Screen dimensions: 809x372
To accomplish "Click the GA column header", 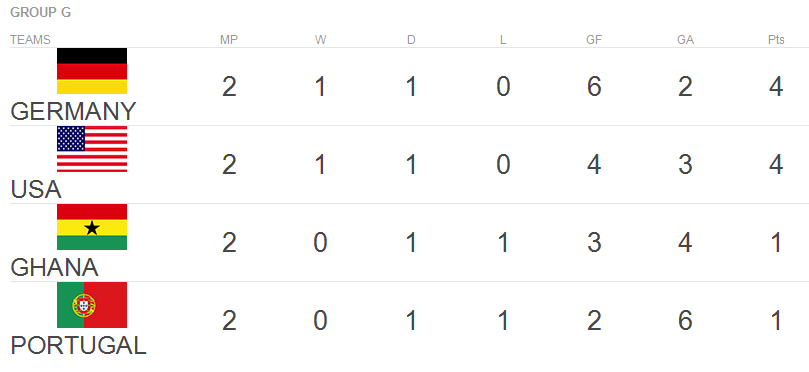I will pos(685,40).
